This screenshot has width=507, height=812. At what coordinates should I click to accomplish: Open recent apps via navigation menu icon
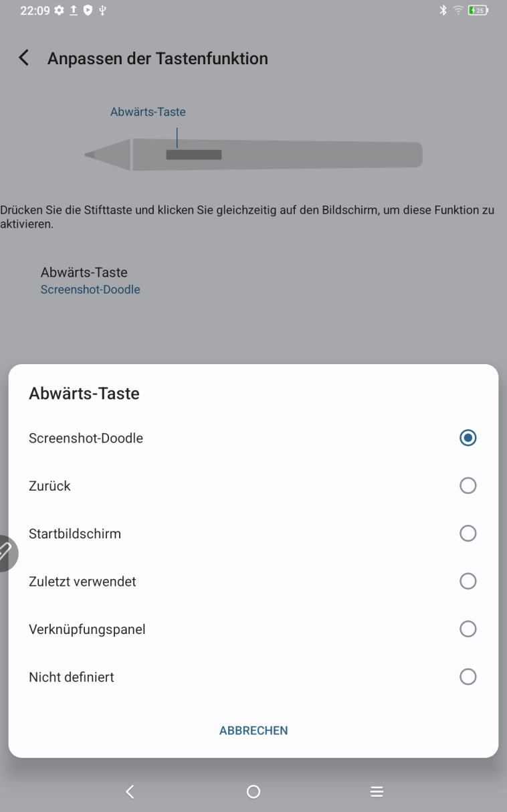click(377, 792)
